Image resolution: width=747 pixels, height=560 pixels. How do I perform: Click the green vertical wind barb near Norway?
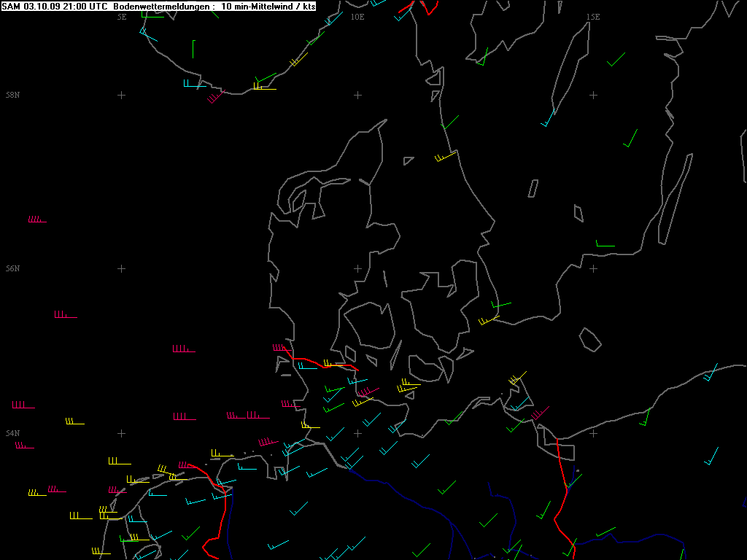pos(193,49)
